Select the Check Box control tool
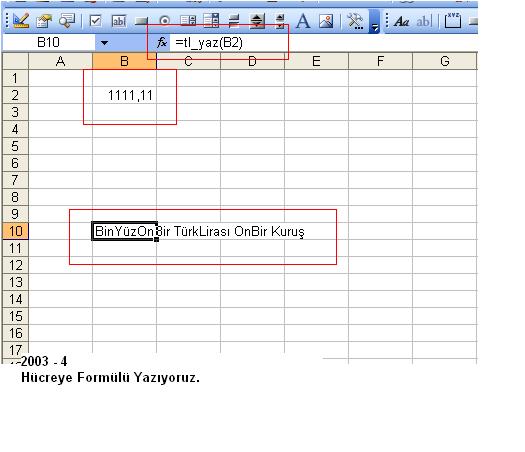525x452 pixels. [x=95, y=21]
